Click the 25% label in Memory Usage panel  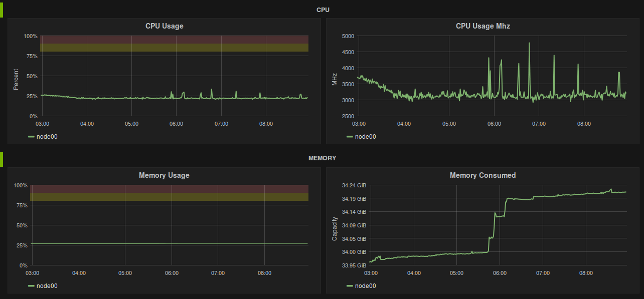coord(22,245)
